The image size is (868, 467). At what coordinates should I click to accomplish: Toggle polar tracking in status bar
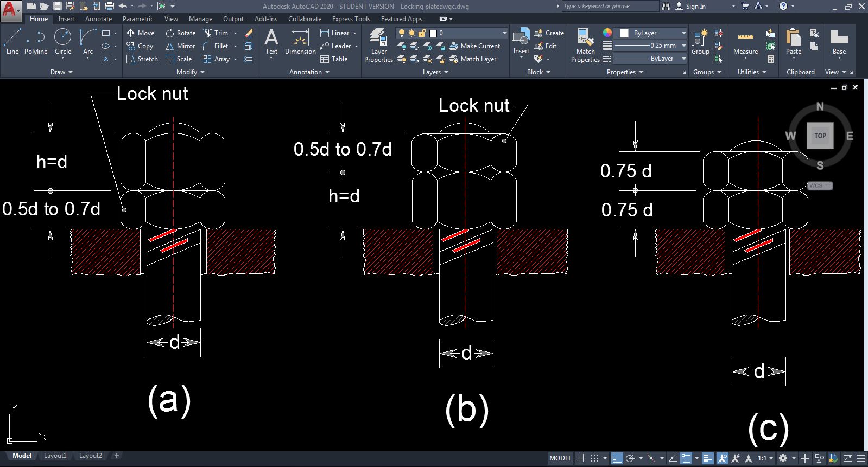(x=630, y=458)
